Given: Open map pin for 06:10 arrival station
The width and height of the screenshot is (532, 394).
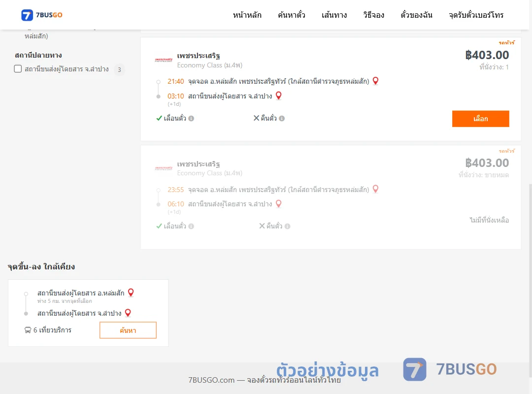Looking at the screenshot, I should tap(278, 203).
